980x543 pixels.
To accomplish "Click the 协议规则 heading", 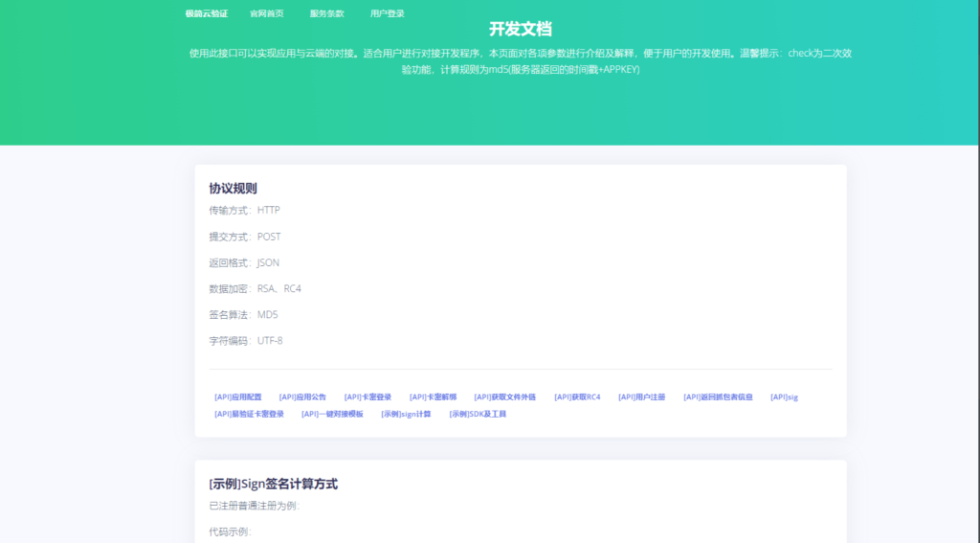I will [x=234, y=189].
